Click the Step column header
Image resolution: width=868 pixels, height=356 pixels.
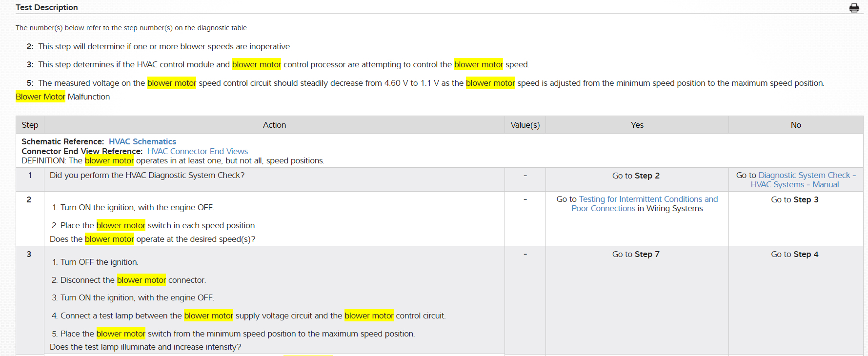[30, 125]
